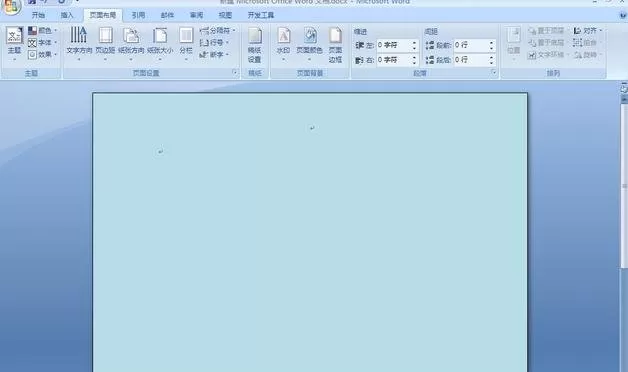Open the 位置 position menu

(x=513, y=44)
